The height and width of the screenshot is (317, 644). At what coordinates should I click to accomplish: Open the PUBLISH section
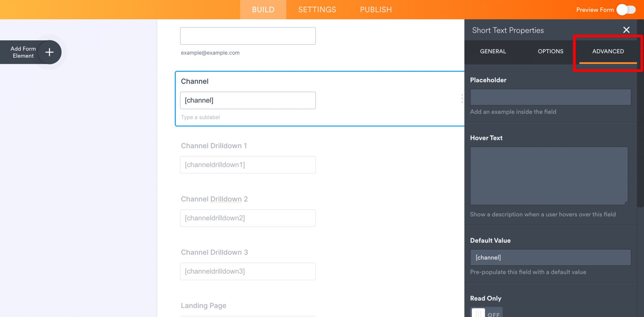click(x=376, y=9)
